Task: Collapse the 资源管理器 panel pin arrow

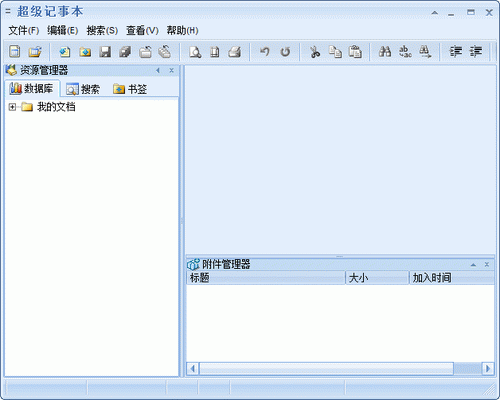Action: 158,70
